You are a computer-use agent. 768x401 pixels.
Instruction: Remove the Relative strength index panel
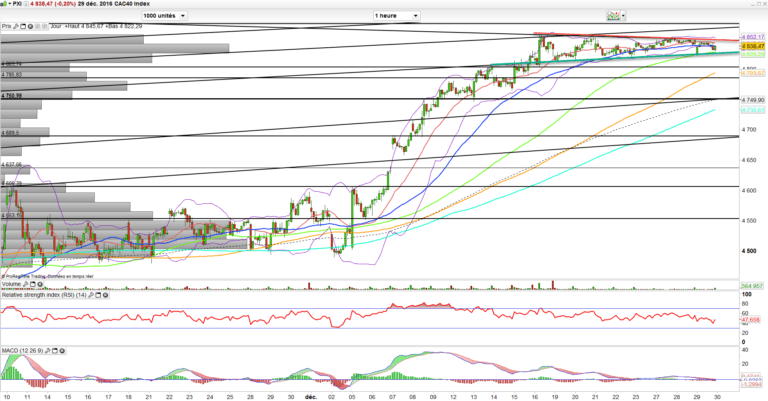(x=106, y=296)
